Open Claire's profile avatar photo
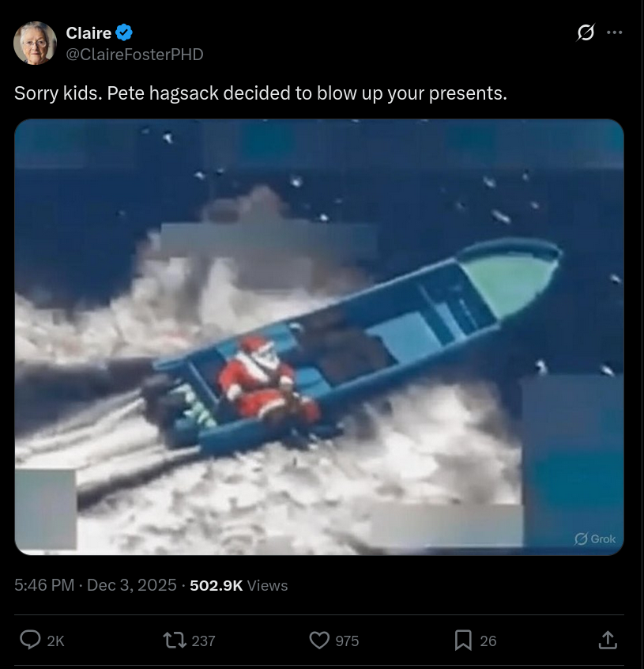 (35, 43)
